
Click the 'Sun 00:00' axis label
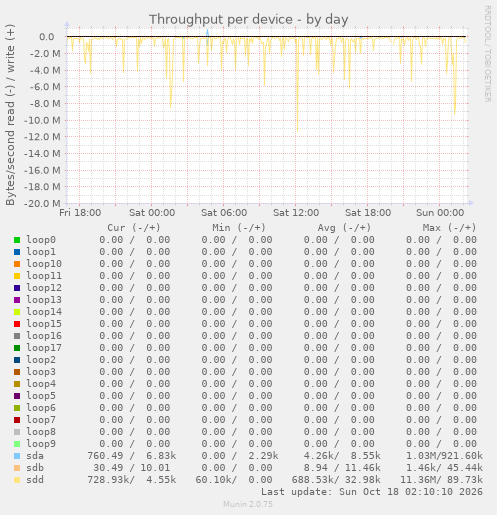(x=440, y=213)
